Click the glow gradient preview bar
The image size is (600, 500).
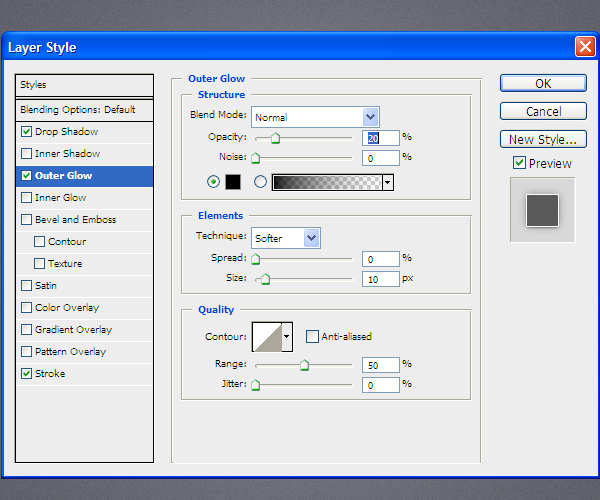[x=327, y=182]
